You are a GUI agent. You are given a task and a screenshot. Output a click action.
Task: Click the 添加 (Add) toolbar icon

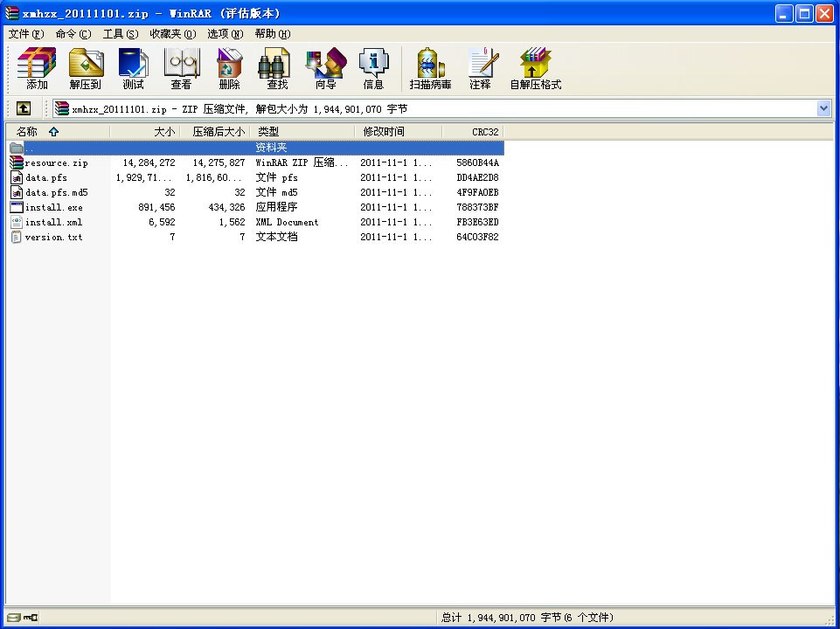(37, 69)
